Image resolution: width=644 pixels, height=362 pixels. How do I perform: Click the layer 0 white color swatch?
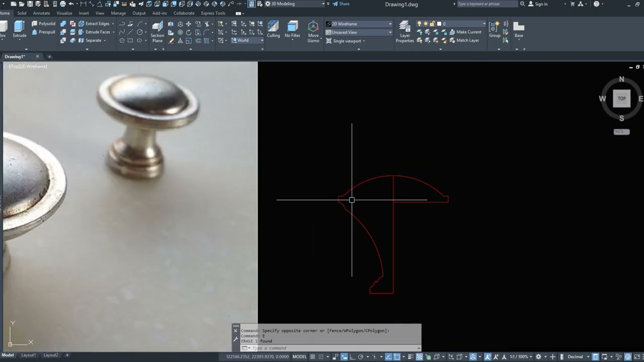[439, 24]
